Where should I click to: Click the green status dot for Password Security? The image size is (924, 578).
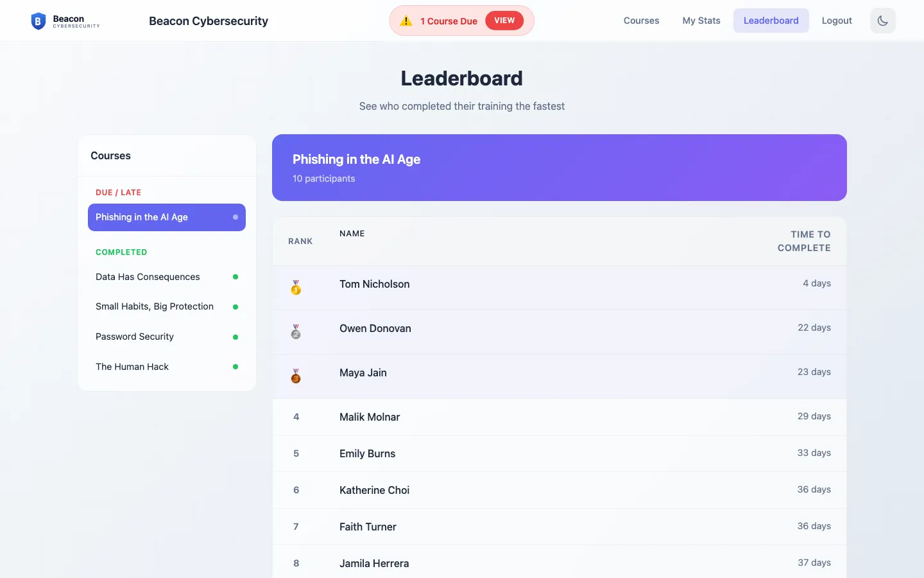click(235, 337)
